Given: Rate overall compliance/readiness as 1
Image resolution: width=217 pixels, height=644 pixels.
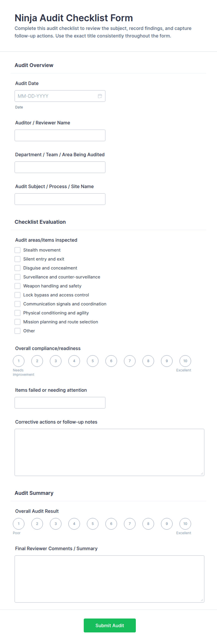Looking at the screenshot, I should click(19, 361).
